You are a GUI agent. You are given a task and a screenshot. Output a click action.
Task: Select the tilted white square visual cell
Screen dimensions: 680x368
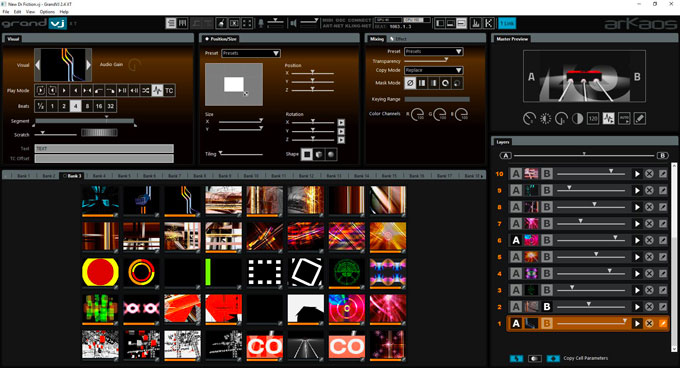[x=306, y=273]
